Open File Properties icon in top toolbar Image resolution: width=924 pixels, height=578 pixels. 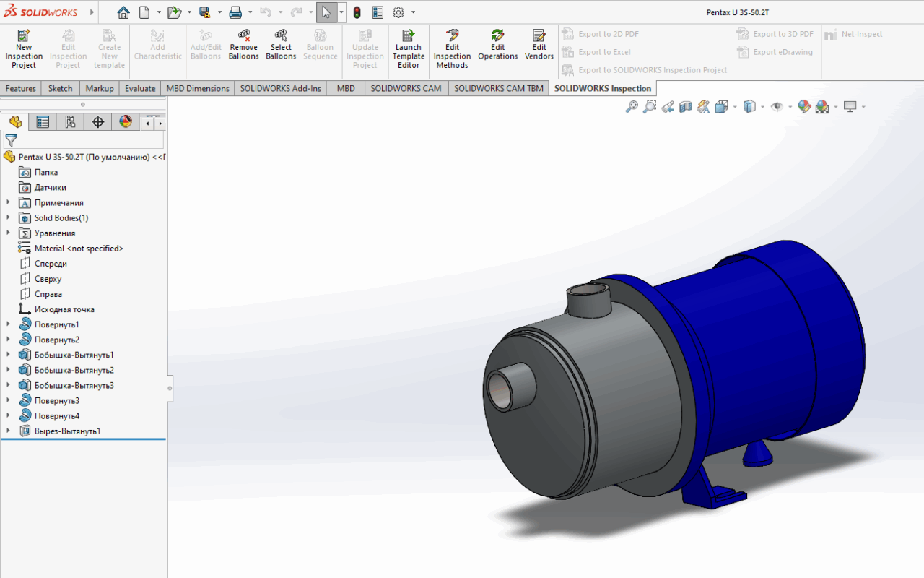click(x=378, y=12)
